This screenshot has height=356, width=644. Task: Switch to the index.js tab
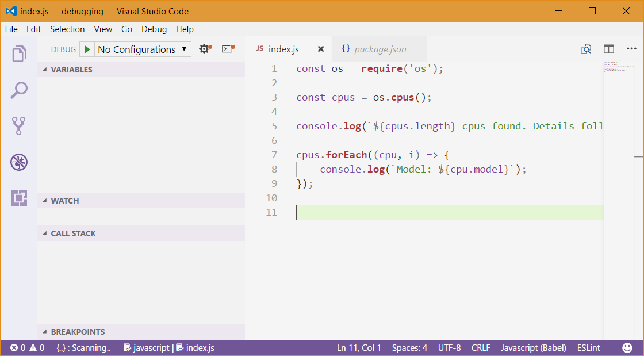click(x=287, y=49)
